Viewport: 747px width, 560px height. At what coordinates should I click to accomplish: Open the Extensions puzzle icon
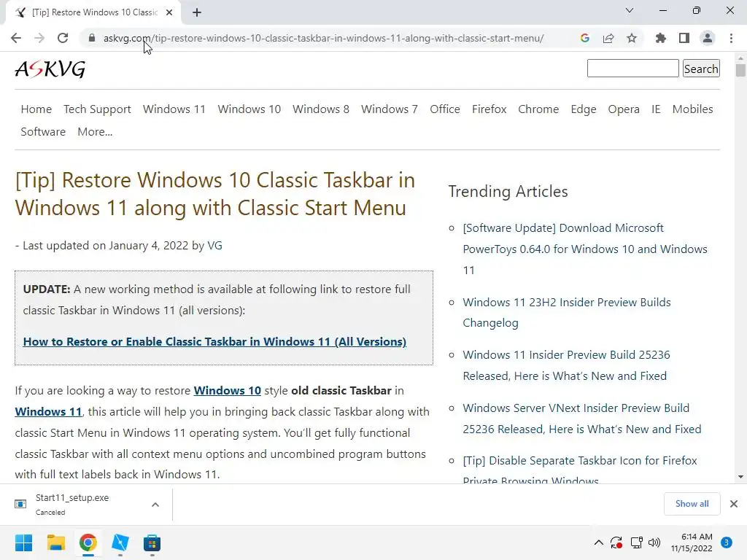(x=661, y=38)
